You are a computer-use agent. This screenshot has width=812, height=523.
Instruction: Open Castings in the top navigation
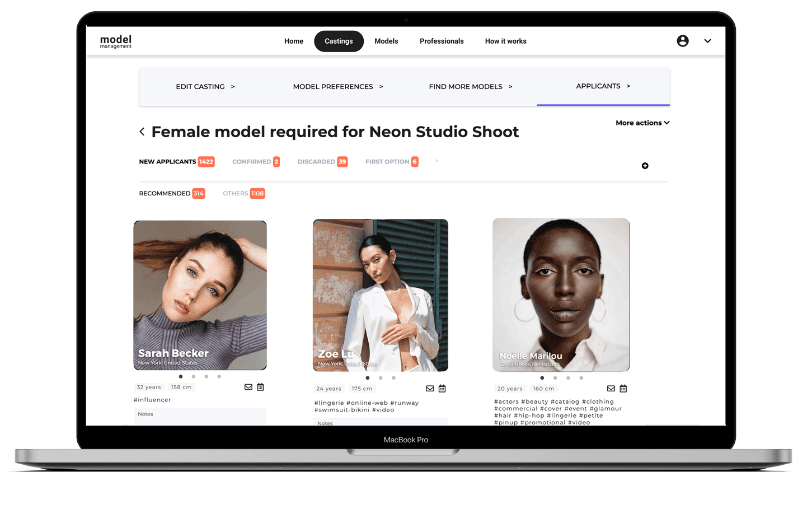coord(339,41)
